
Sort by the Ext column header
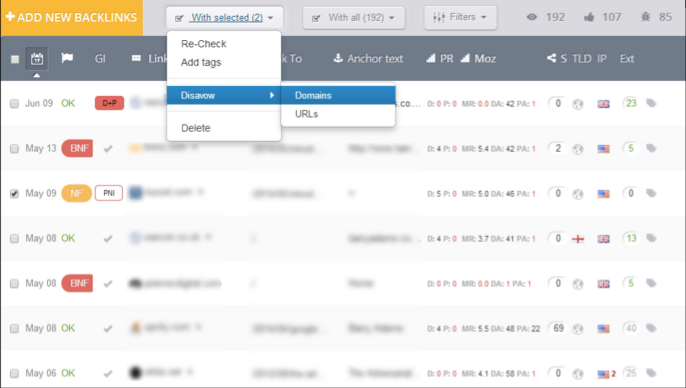click(x=627, y=59)
